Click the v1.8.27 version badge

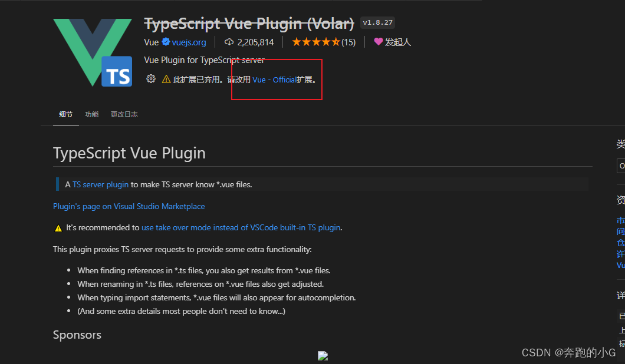tap(377, 23)
